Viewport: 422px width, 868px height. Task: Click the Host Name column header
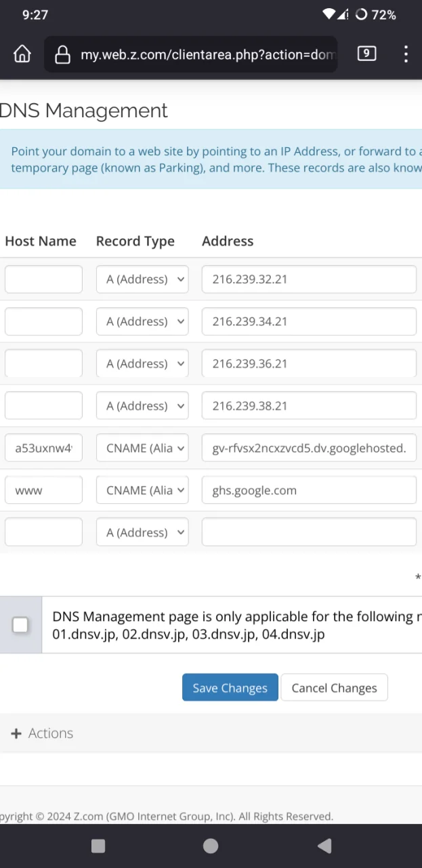tap(41, 241)
